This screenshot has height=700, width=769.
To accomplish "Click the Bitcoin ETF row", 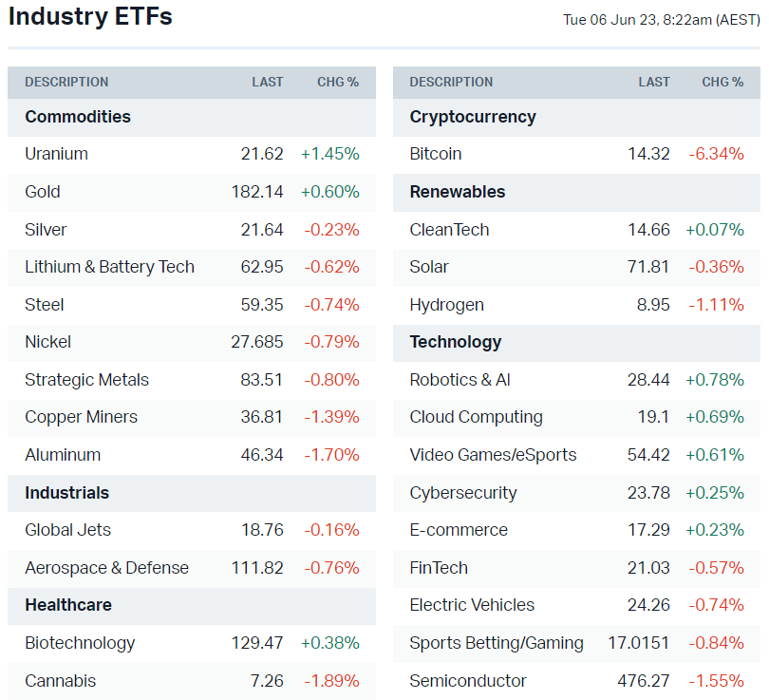I will [x=436, y=154].
